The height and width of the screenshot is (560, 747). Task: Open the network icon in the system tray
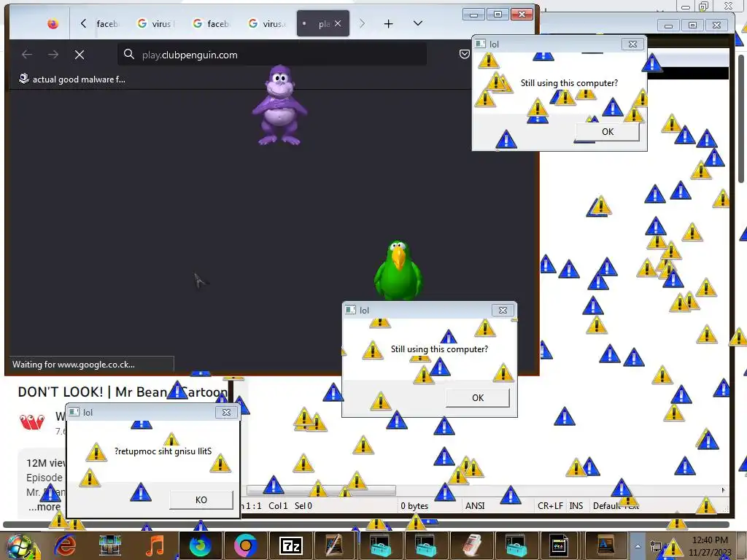(656, 547)
